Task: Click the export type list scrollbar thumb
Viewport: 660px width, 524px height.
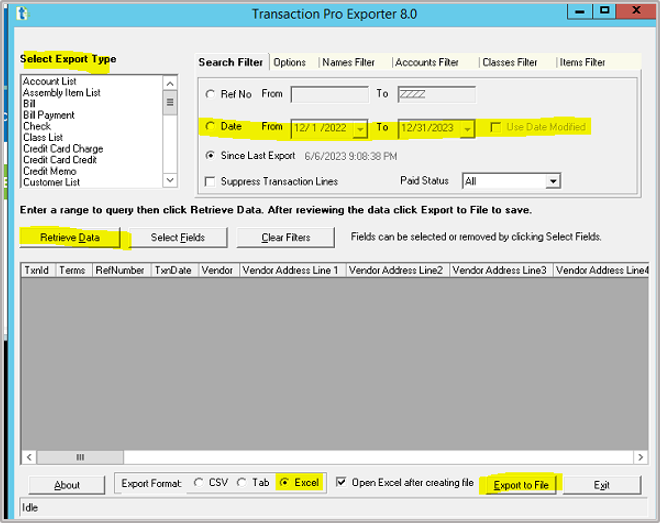Action: pos(170,103)
